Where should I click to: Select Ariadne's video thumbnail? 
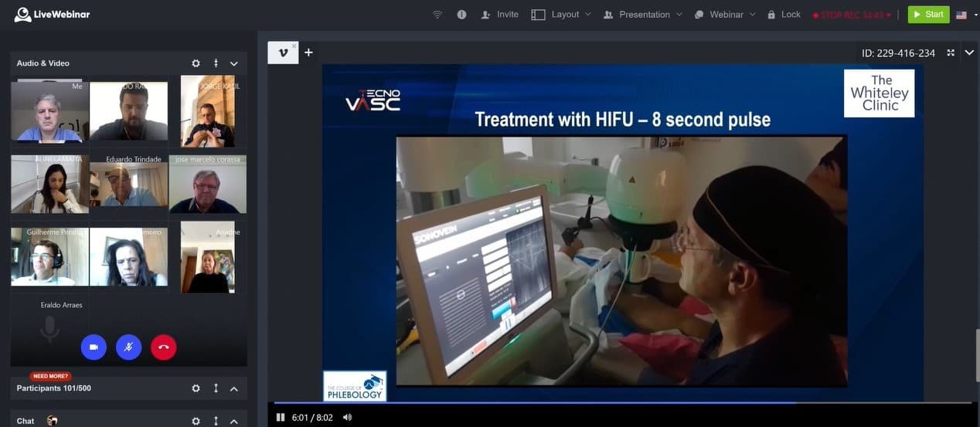coord(208,257)
